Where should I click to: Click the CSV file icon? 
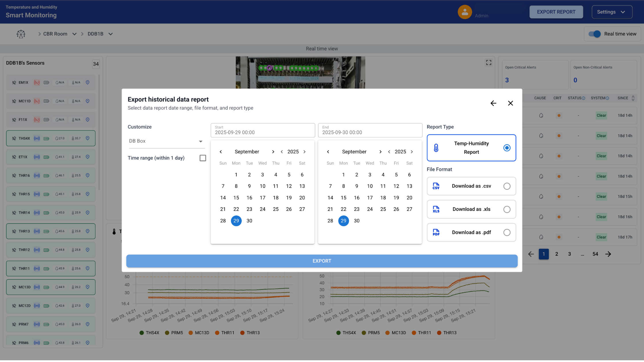click(x=436, y=186)
